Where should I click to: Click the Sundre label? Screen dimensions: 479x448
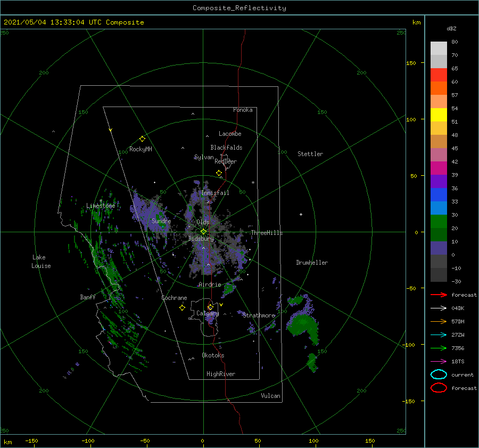161,221
